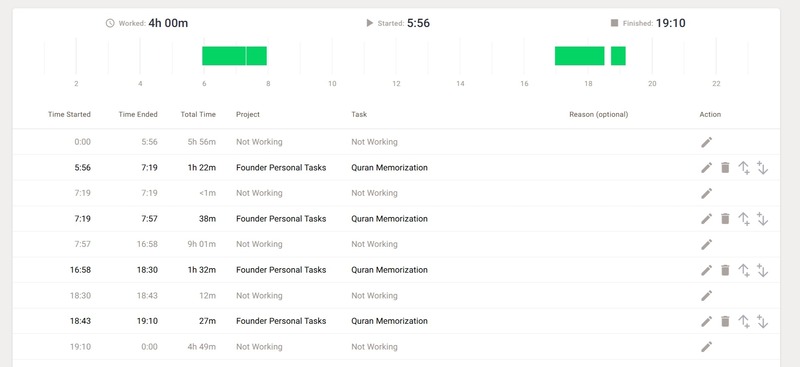The height and width of the screenshot is (367, 800).
Task: Click the Time Started column header
Action: tap(69, 114)
